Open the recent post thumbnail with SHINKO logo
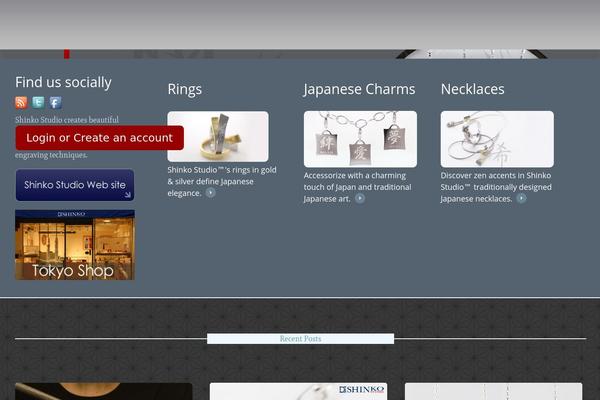The height and width of the screenshot is (400, 600). pyautogui.click(x=298, y=391)
